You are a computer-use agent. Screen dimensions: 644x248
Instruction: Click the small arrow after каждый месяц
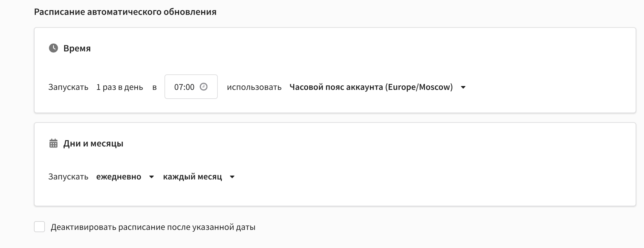point(232,177)
